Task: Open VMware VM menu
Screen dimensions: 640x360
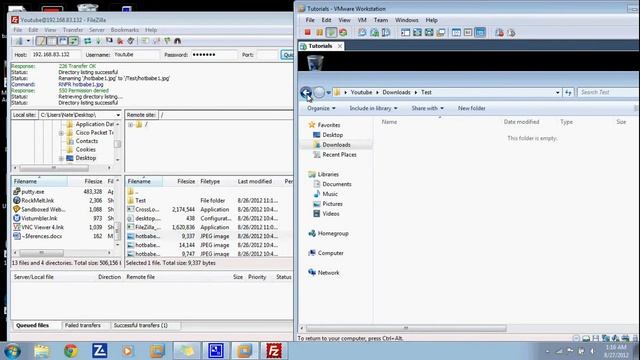Action: tap(362, 20)
